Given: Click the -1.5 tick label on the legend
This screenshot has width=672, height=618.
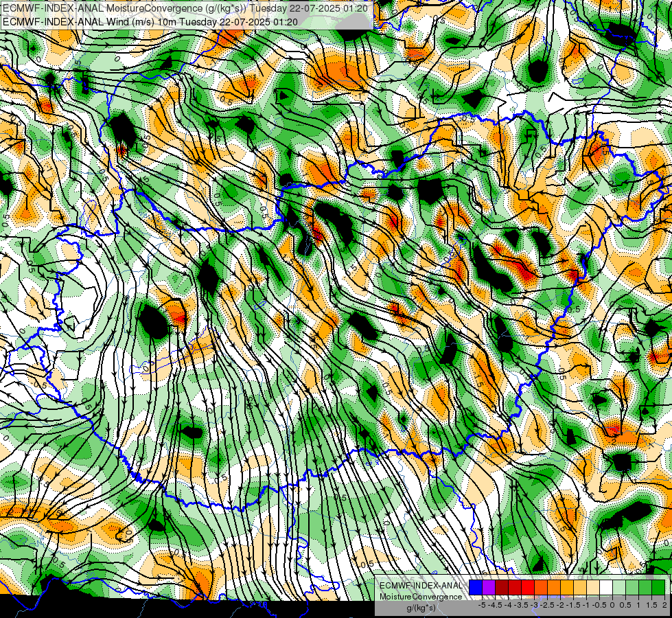Looking at the screenshot, I should click(x=573, y=605).
